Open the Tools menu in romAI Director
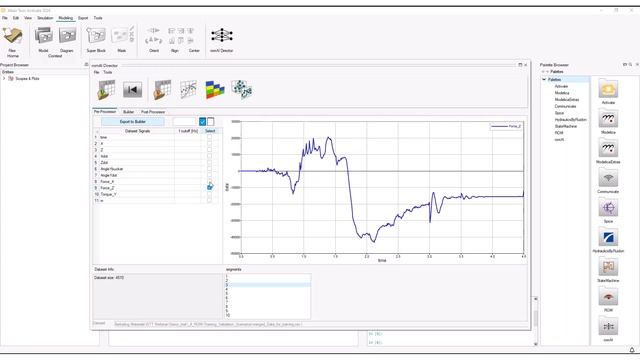The width and height of the screenshot is (640, 360). 108,72
